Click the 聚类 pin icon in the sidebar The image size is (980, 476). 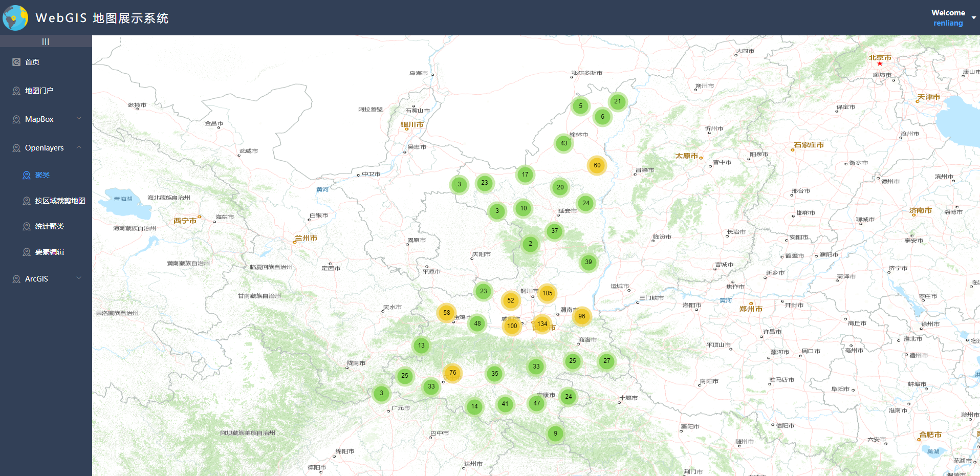pyautogui.click(x=27, y=175)
